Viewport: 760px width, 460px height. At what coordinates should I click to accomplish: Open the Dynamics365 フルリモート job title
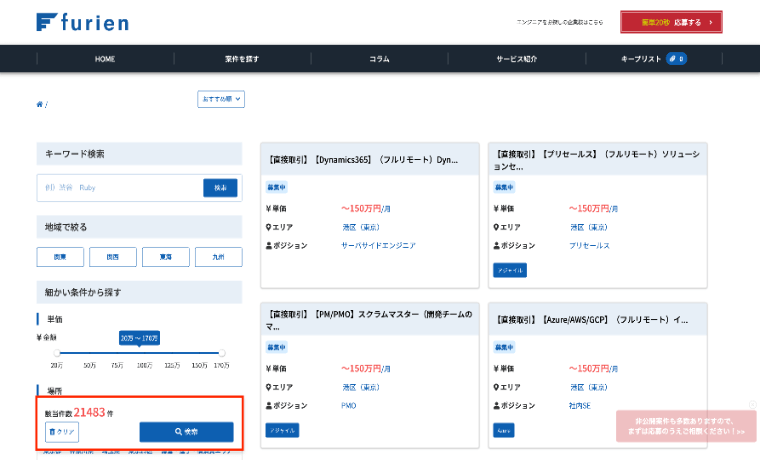[363, 159]
